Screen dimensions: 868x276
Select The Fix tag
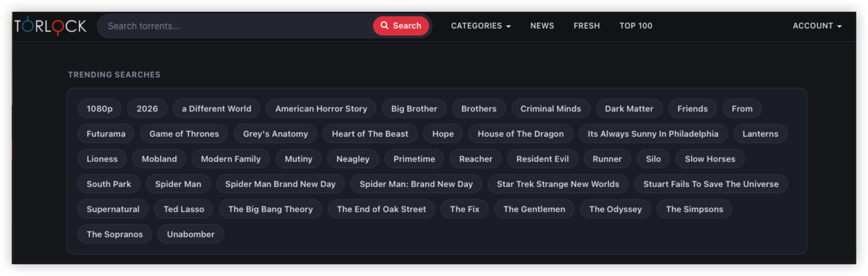click(x=465, y=209)
